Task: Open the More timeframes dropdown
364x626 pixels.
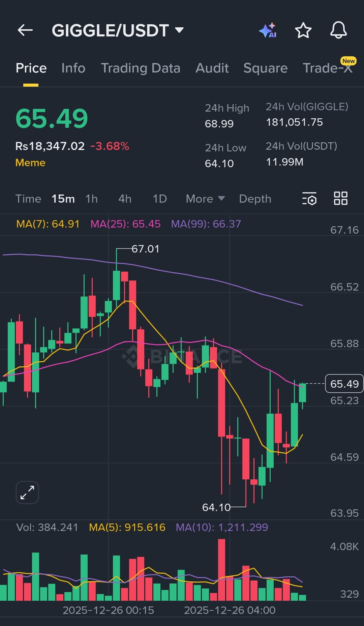Action: click(205, 199)
